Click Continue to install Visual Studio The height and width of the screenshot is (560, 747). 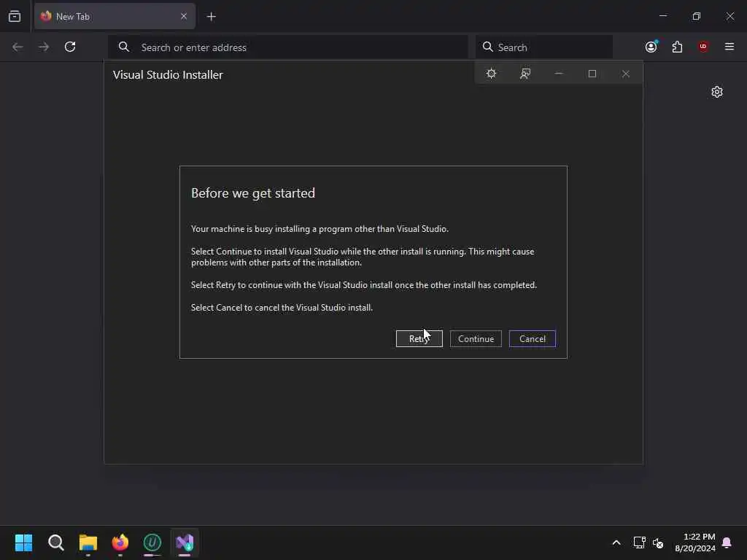(x=476, y=338)
